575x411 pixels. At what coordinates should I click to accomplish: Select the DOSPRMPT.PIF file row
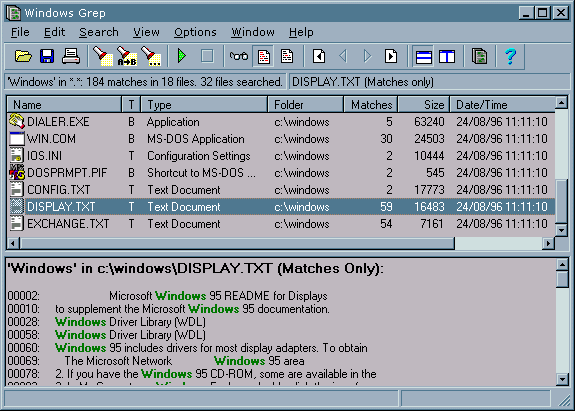[x=281, y=173]
